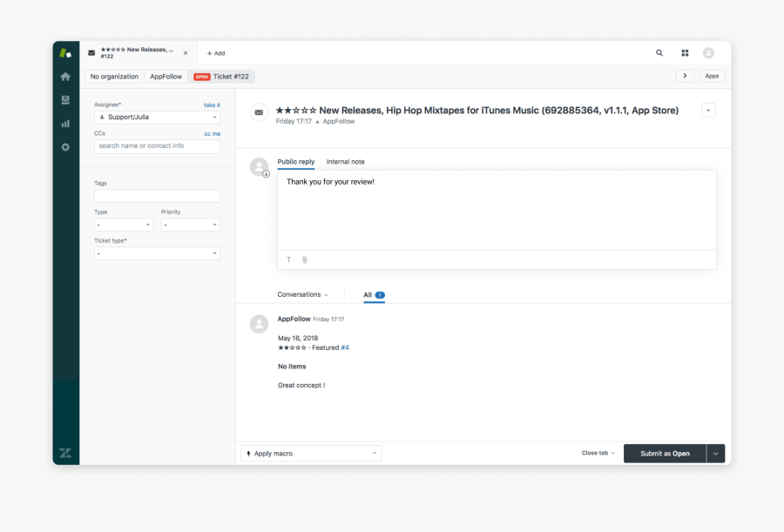The image size is (784, 532).
Task: Click the email channel icon beside ticket title
Action: click(259, 112)
